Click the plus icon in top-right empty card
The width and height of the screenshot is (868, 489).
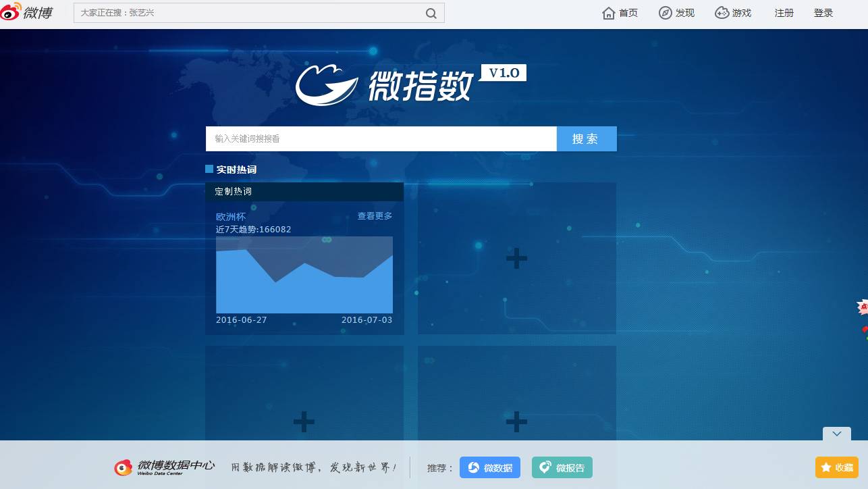click(516, 258)
